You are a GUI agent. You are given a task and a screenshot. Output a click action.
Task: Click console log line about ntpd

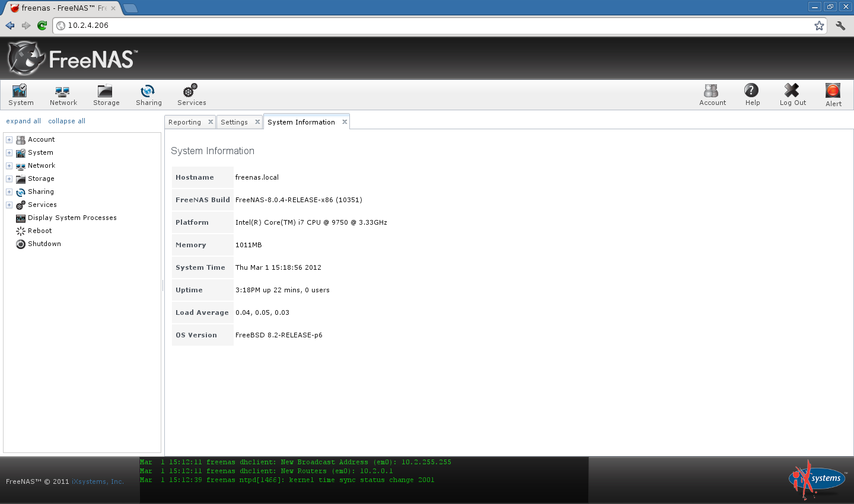click(287, 480)
